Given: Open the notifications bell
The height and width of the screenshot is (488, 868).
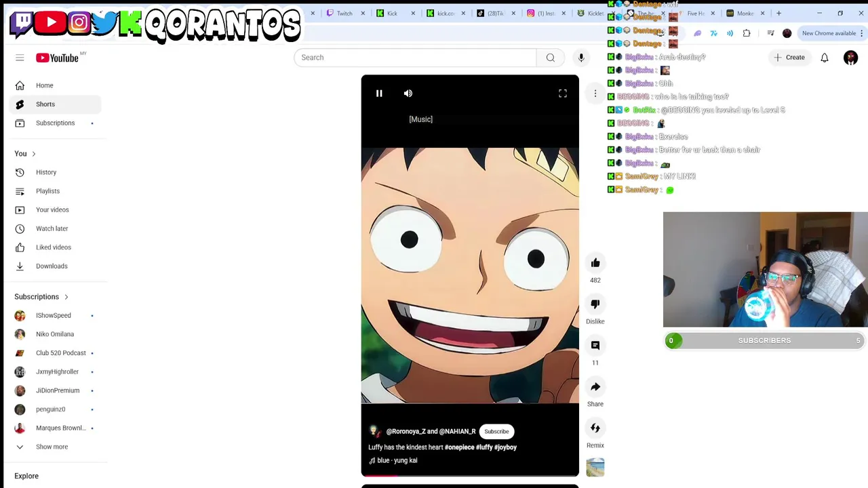Looking at the screenshot, I should pyautogui.click(x=825, y=58).
